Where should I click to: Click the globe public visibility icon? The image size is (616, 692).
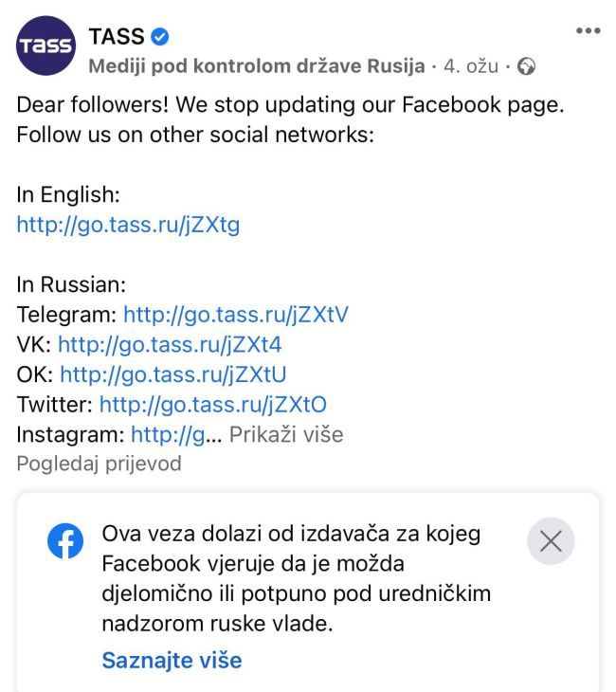527,67
